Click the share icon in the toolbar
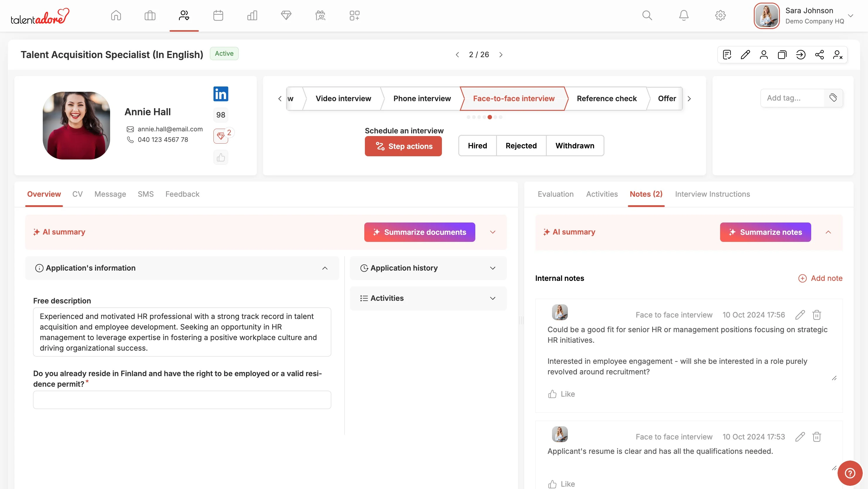 click(819, 55)
